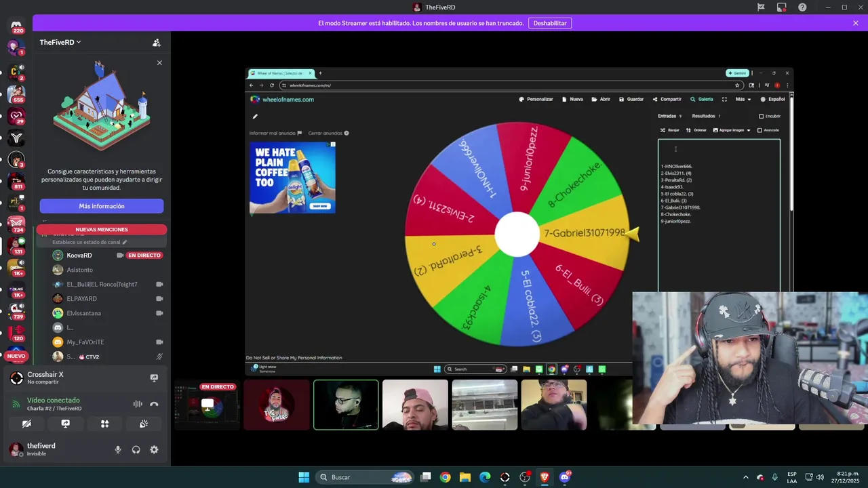868x488 pixels.
Task: Open the server icon with 811 badge
Action: tap(16, 180)
